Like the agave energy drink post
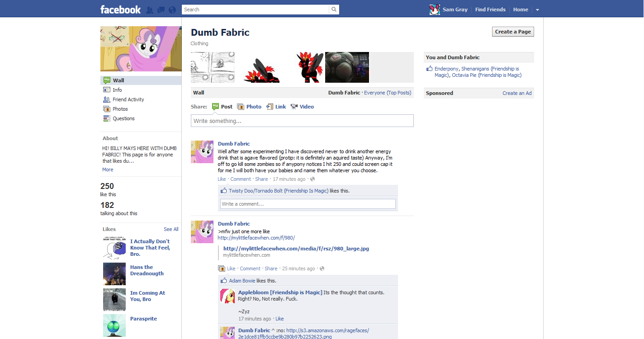The width and height of the screenshot is (644, 339). (222, 179)
